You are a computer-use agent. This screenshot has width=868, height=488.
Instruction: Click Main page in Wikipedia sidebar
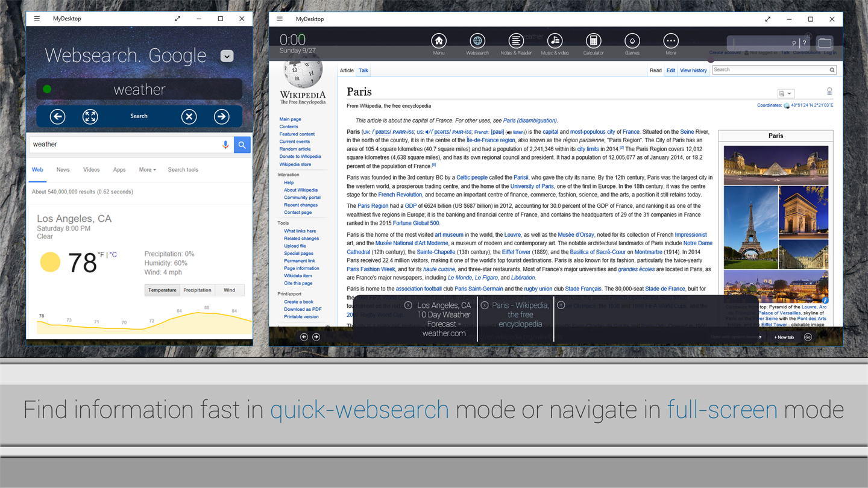pos(290,119)
